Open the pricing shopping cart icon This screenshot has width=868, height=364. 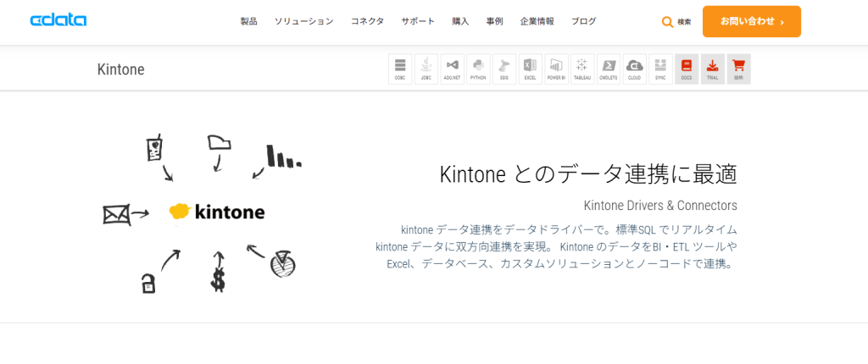pos(738,69)
